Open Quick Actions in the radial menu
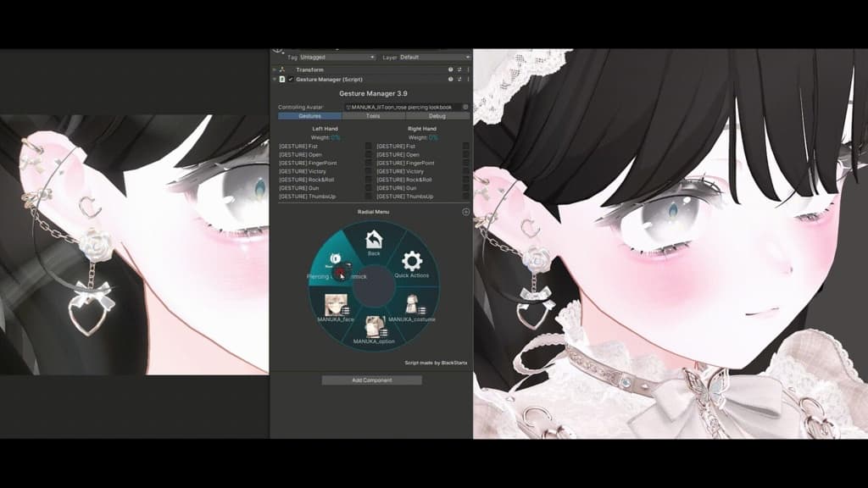Viewport: 868px width, 488px height. point(411,264)
